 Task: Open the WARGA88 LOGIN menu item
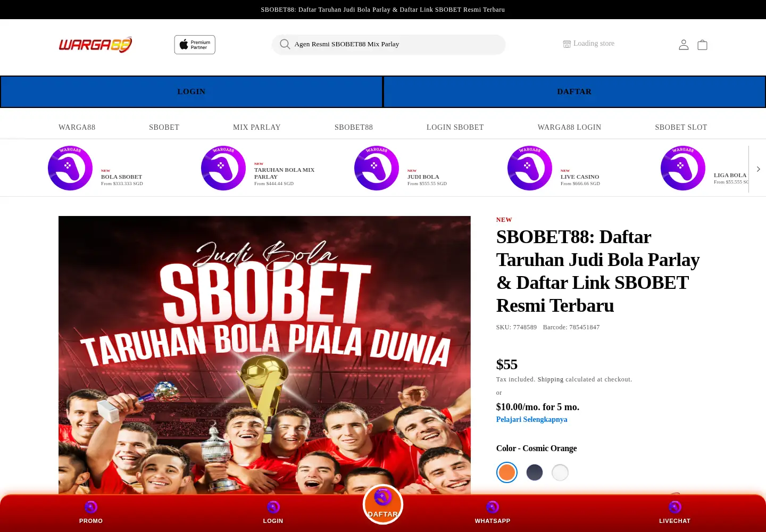[x=570, y=128]
